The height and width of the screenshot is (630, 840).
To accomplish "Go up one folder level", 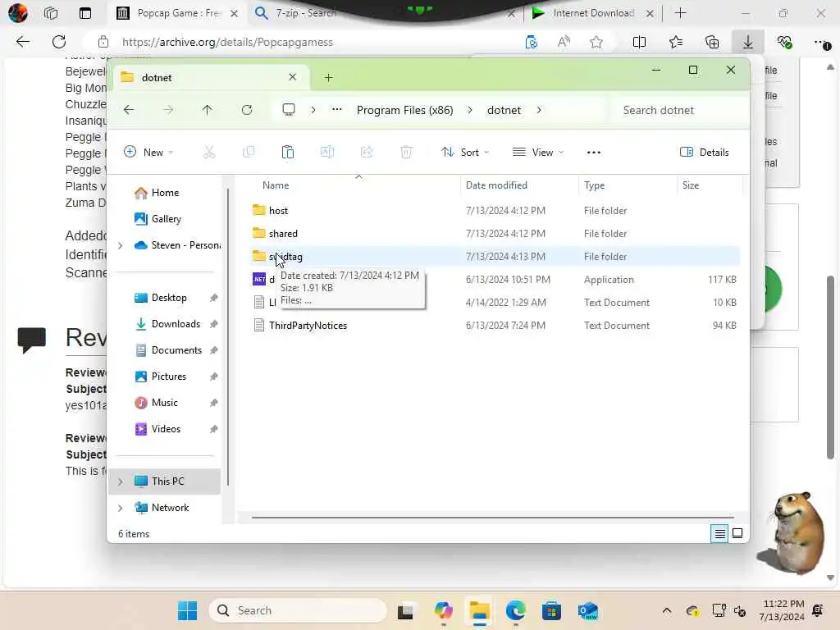I will click(208, 110).
